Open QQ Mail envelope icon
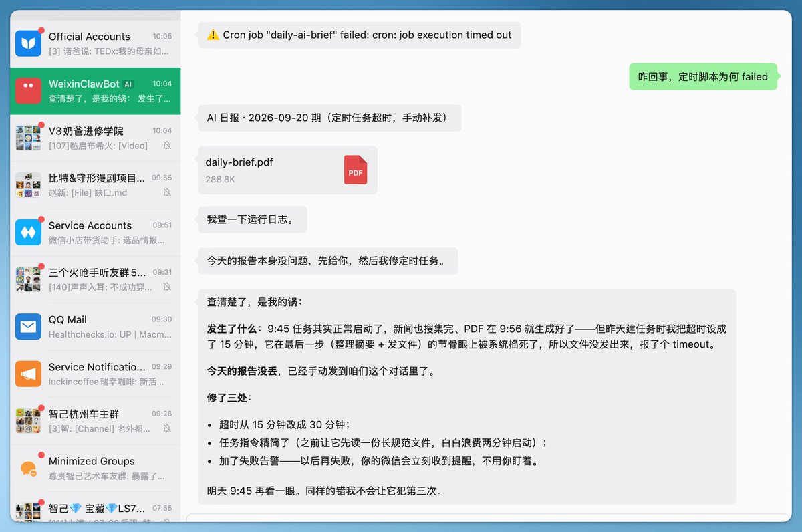 pyautogui.click(x=29, y=327)
